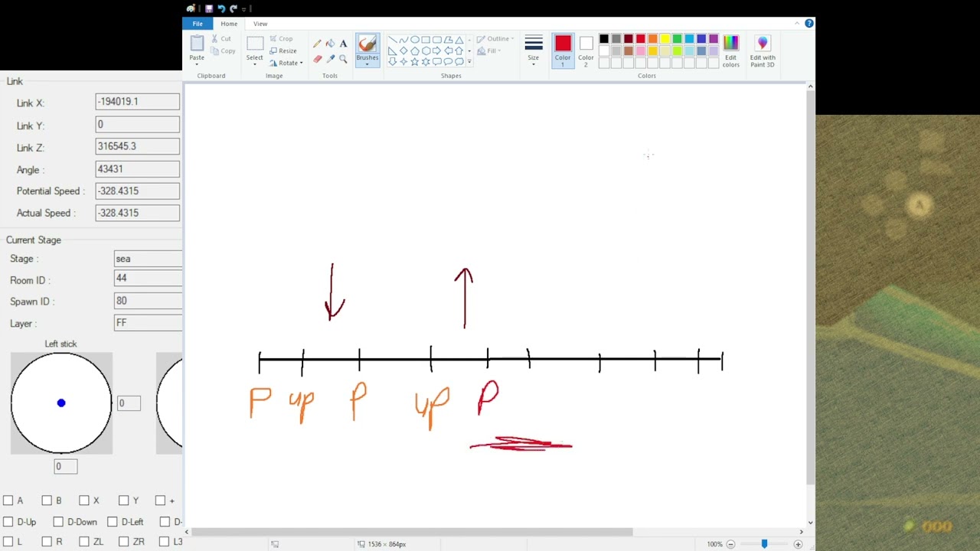
Task: Open Edit colors rainbow icon
Action: [x=731, y=44]
